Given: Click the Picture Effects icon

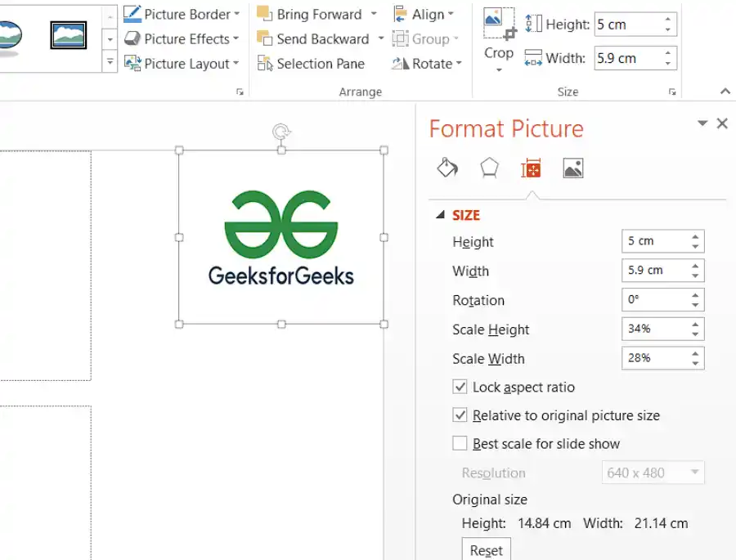Looking at the screenshot, I should coord(132,38).
